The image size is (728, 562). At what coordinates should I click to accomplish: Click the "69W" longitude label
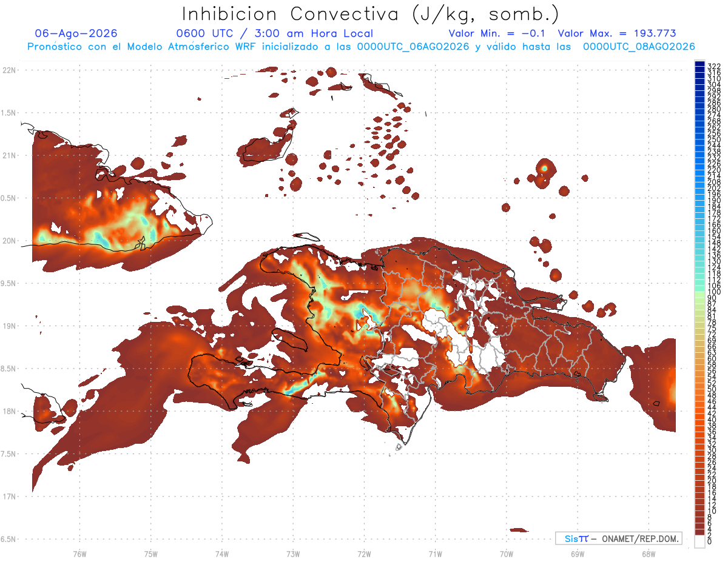click(x=578, y=554)
